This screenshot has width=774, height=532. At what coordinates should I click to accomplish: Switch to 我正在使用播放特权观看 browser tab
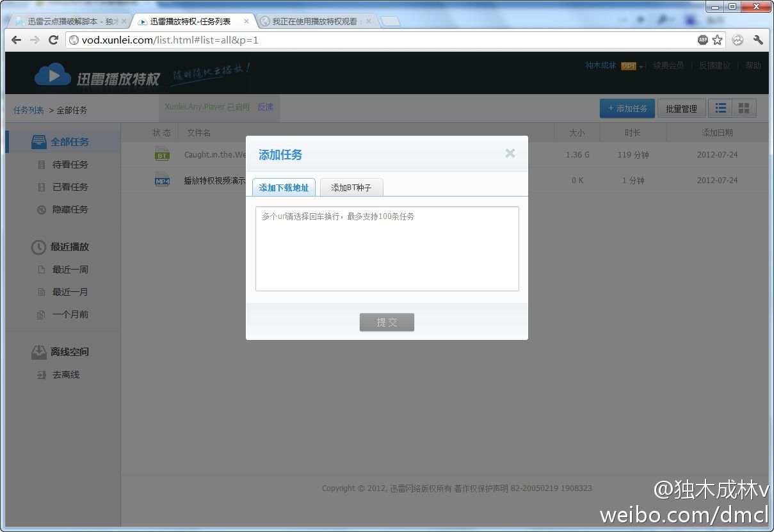pos(317,21)
